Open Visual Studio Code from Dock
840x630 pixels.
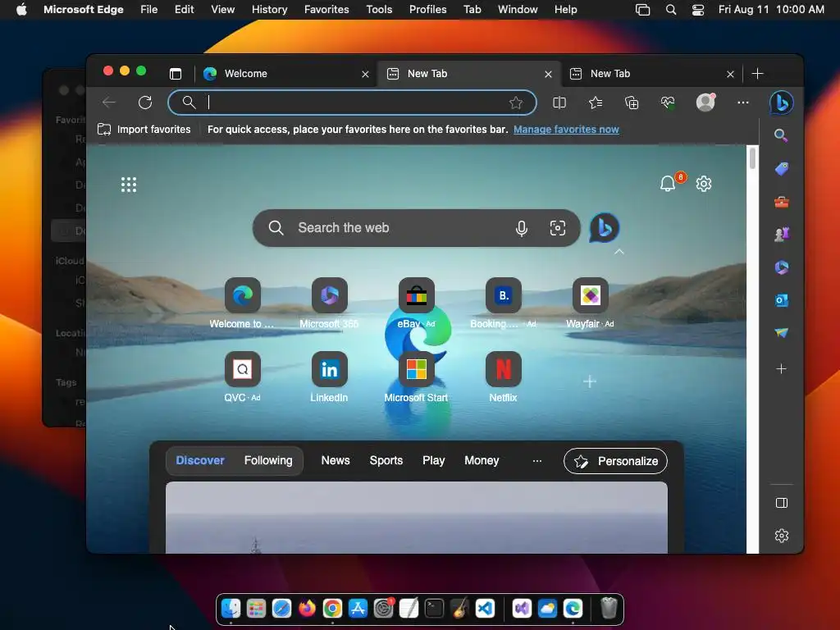pos(485,609)
